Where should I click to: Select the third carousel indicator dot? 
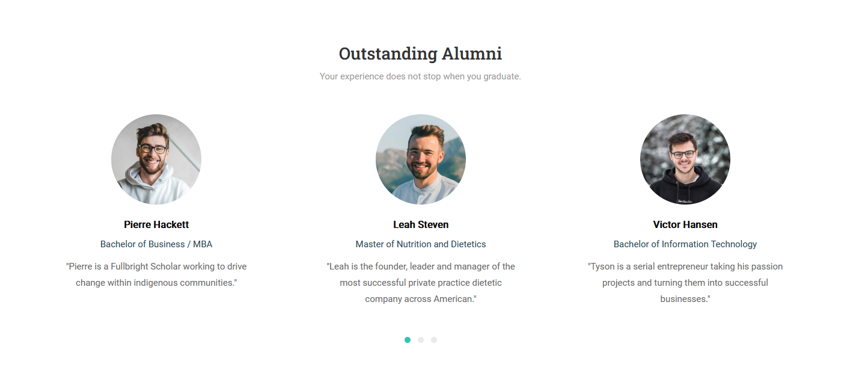[434, 340]
